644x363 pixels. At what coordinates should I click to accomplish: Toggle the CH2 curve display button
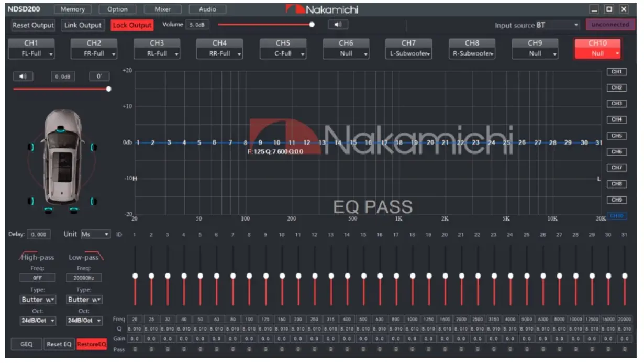(x=616, y=88)
